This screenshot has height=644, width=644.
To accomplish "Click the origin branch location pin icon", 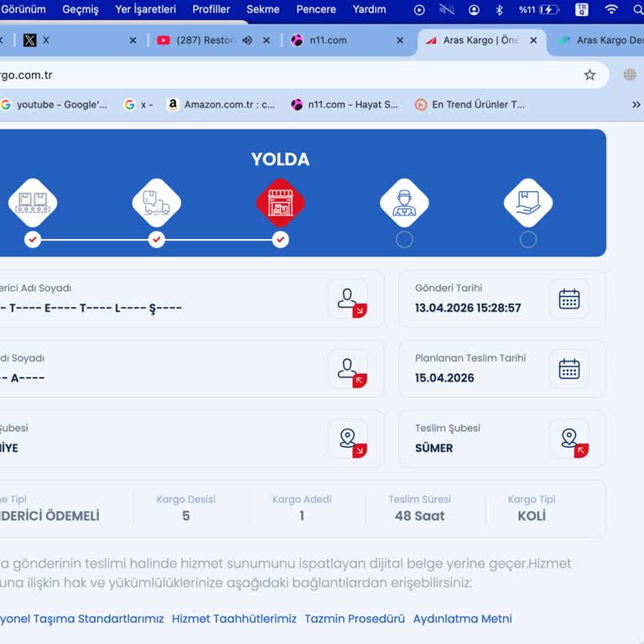I will [348, 439].
